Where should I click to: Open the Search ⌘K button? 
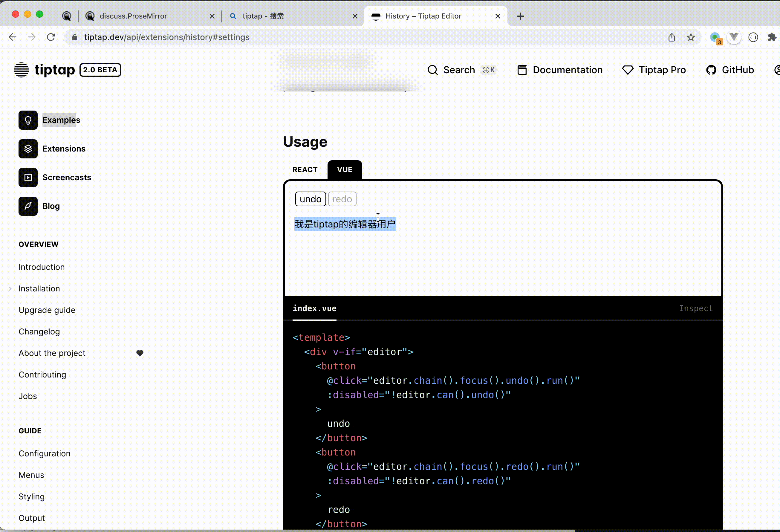pos(463,70)
